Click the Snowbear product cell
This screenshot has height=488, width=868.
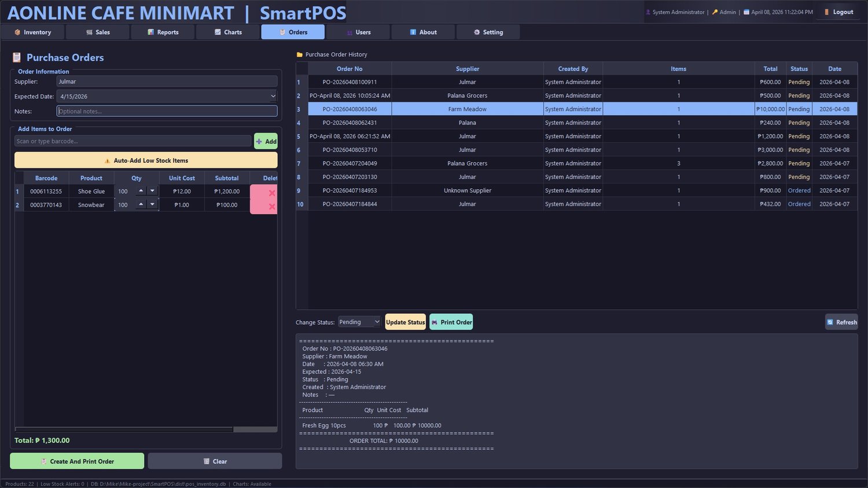91,205
